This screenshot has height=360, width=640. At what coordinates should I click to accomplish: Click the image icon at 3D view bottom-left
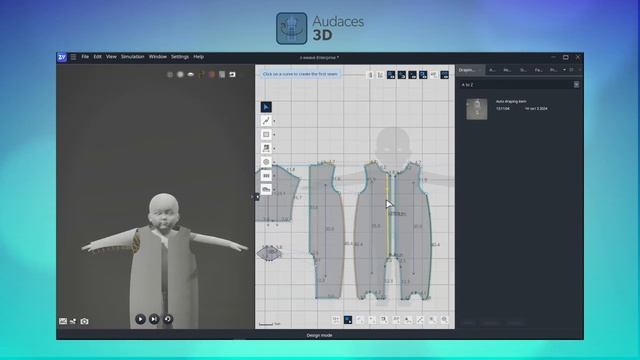click(63, 321)
